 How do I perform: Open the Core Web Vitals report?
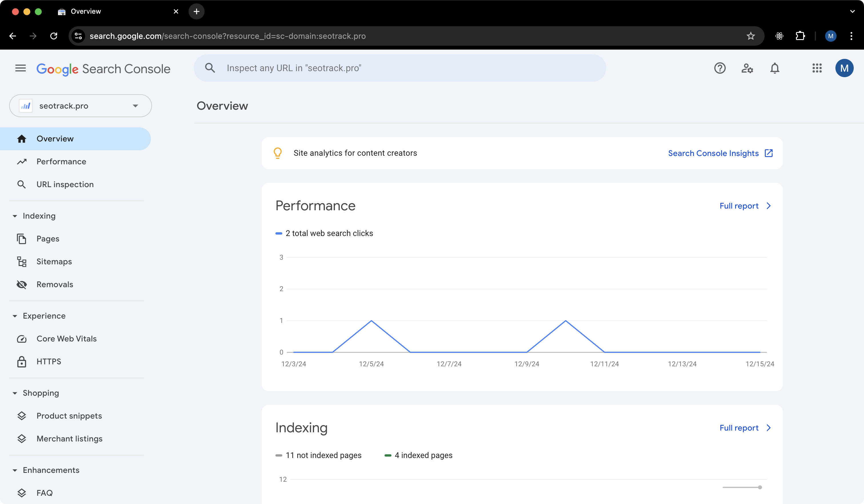pyautogui.click(x=67, y=338)
